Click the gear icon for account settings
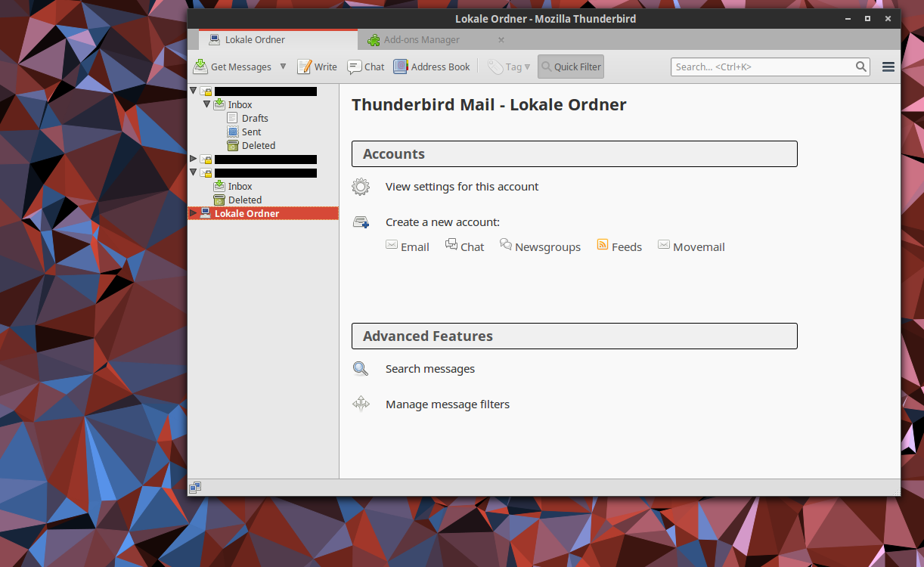 [361, 187]
